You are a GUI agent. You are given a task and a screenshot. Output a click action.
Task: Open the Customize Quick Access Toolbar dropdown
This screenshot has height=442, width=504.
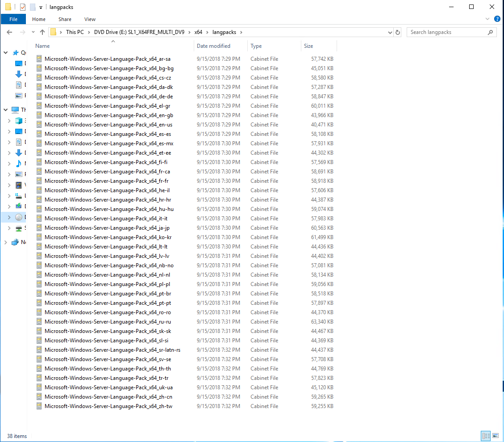[41, 7]
